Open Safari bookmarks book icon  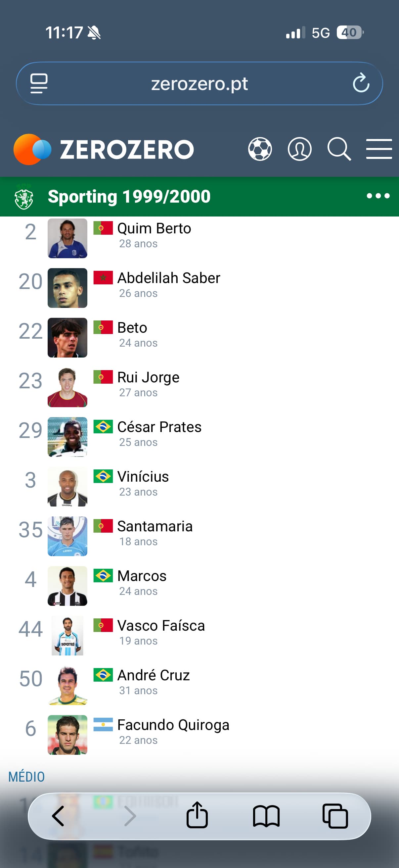pyautogui.click(x=266, y=816)
